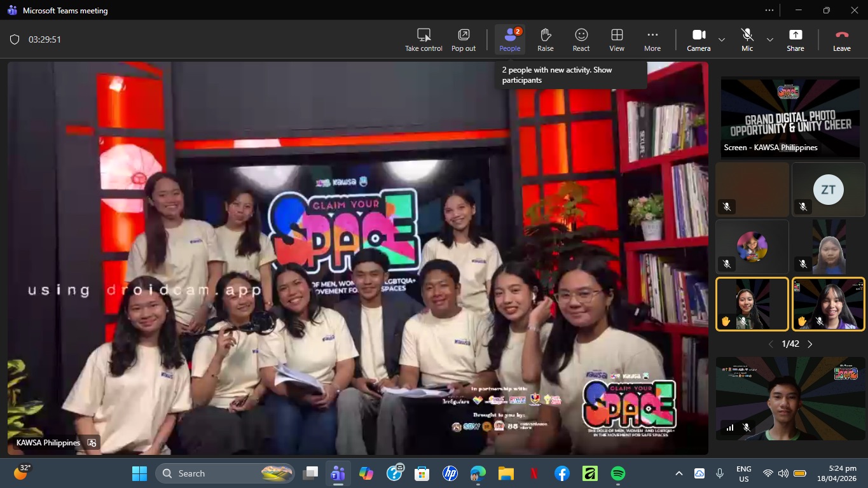Open File Explorer from the taskbar
The width and height of the screenshot is (868, 488).
[x=506, y=473]
